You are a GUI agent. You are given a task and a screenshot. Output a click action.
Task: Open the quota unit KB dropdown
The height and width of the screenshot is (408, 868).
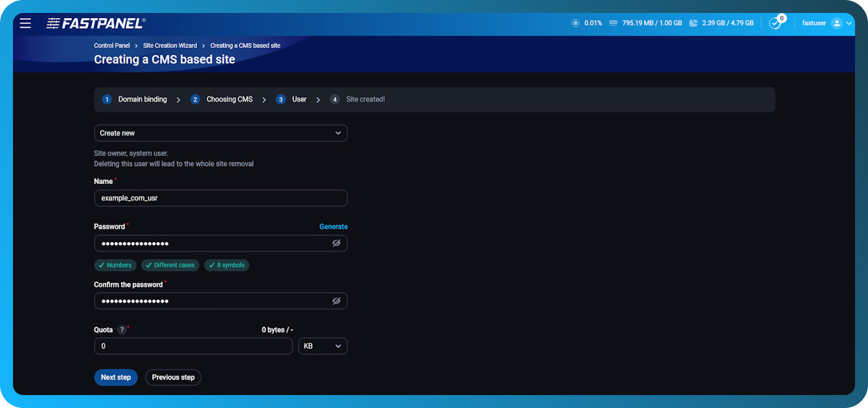[323, 346]
